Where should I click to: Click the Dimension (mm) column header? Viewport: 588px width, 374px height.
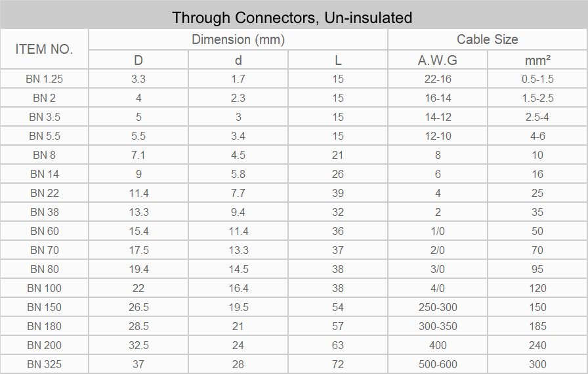[238, 39]
